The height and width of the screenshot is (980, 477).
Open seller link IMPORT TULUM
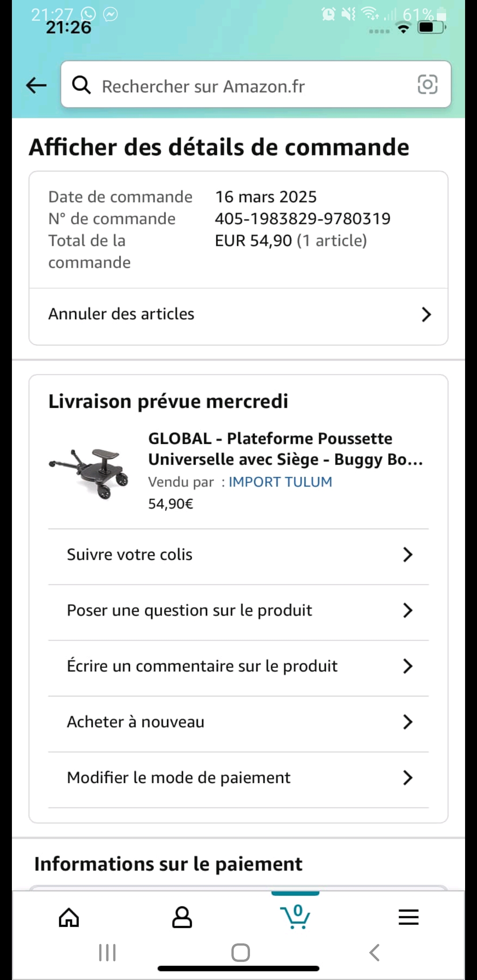(280, 482)
